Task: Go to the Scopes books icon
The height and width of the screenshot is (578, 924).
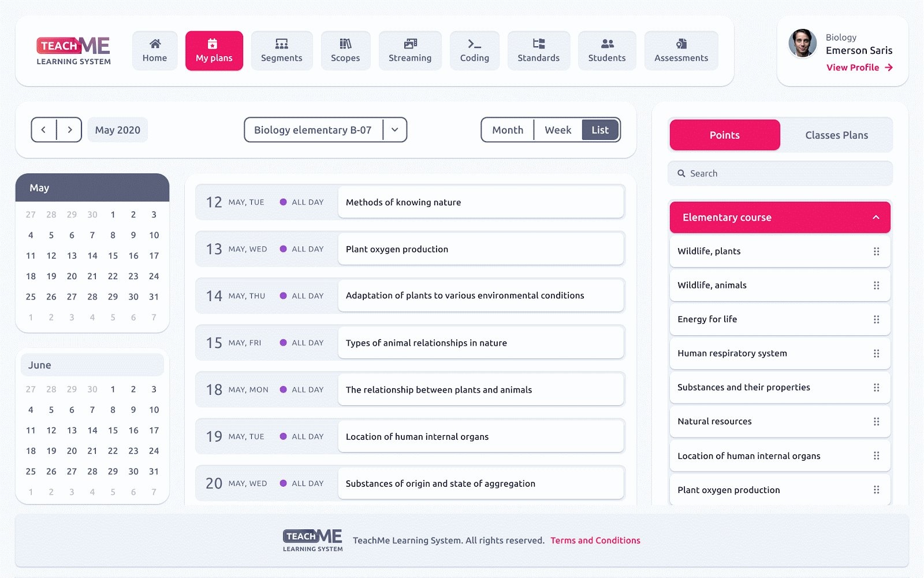Action: pos(345,45)
